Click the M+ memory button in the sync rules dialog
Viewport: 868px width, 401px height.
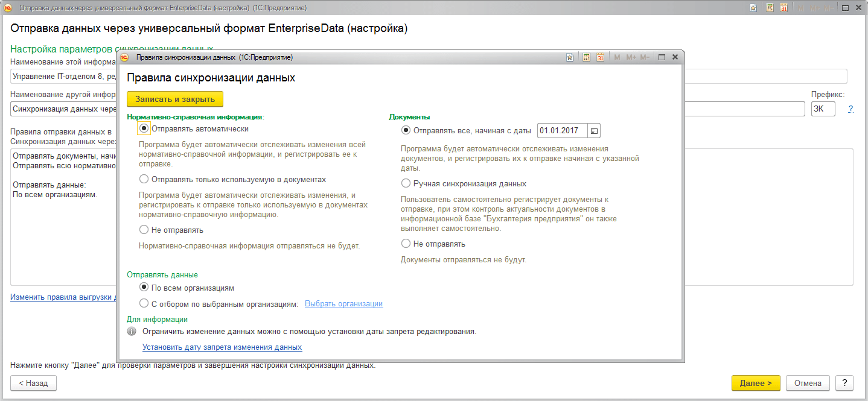pyautogui.click(x=631, y=57)
